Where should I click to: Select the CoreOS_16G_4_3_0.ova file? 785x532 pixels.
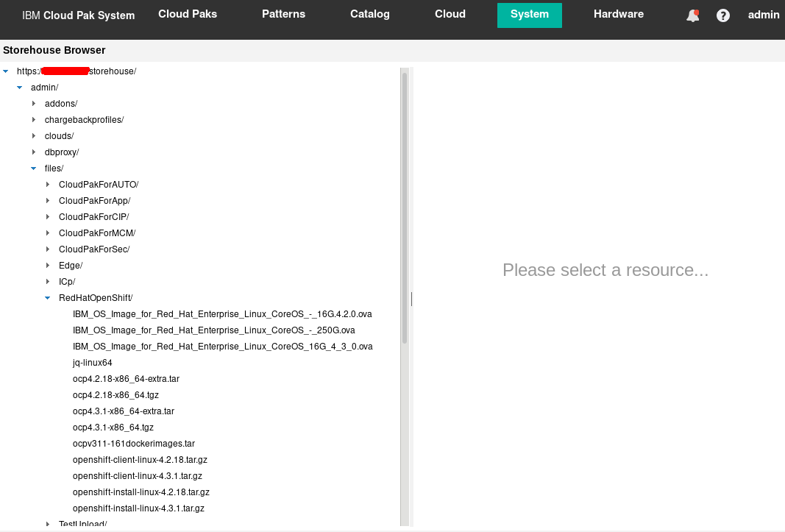[x=223, y=346]
